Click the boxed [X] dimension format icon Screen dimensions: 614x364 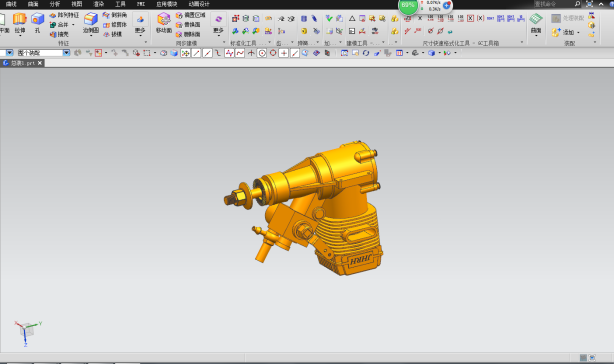(x=470, y=18)
